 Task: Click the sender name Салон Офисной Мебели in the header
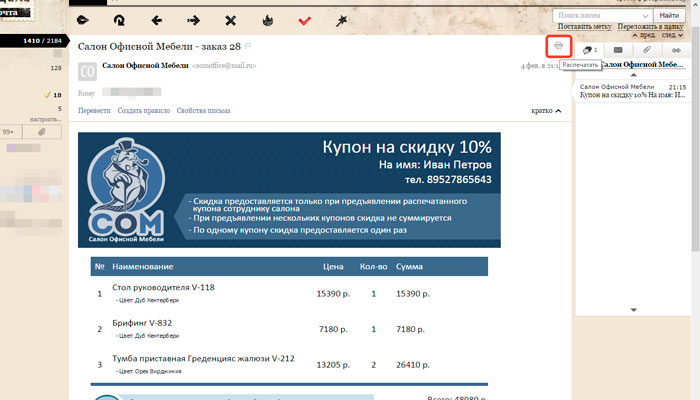point(145,66)
